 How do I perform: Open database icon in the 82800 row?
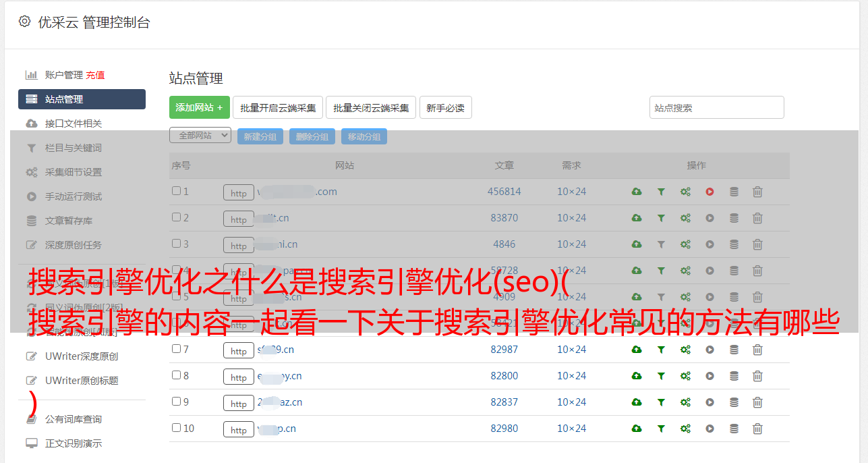click(x=734, y=376)
